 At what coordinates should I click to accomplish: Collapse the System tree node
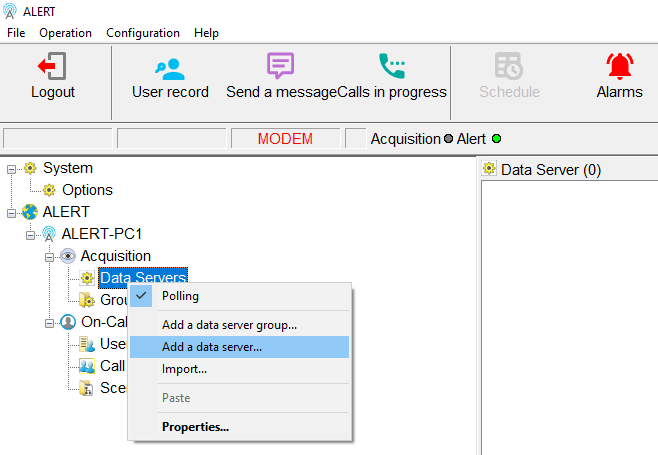tap(12, 168)
